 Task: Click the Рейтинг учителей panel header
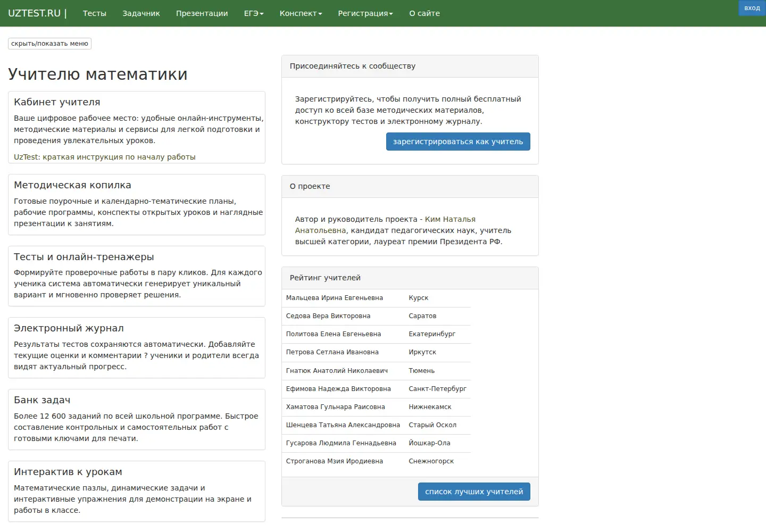pyautogui.click(x=410, y=278)
